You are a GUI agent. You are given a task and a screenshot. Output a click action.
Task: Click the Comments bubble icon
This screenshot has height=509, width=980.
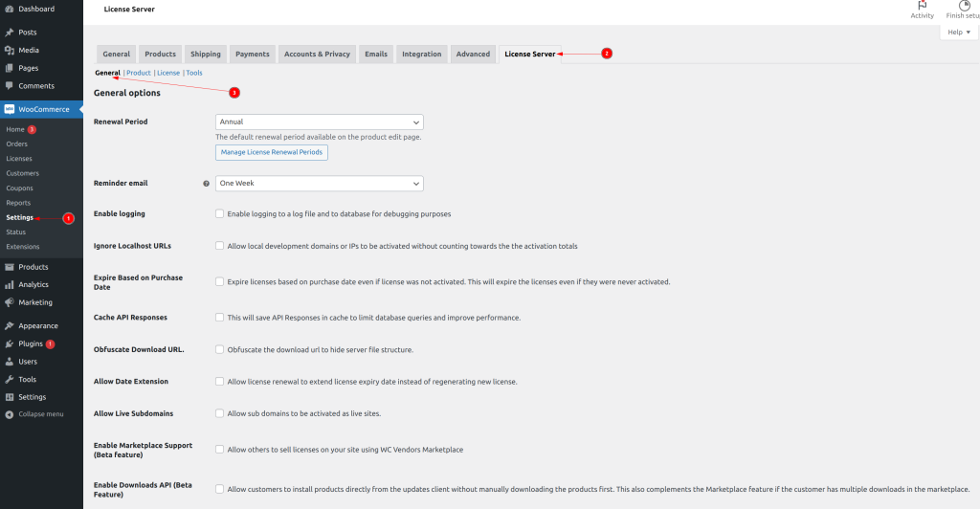[9, 85]
